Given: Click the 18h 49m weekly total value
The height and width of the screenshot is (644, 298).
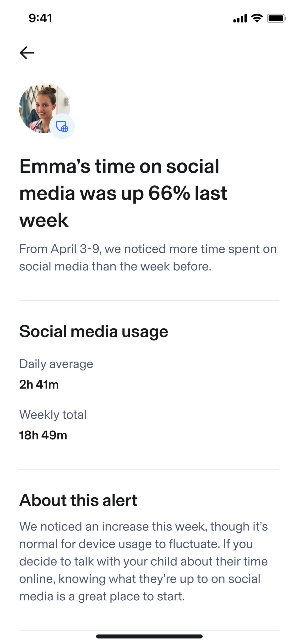Looking at the screenshot, I should pos(43,435).
